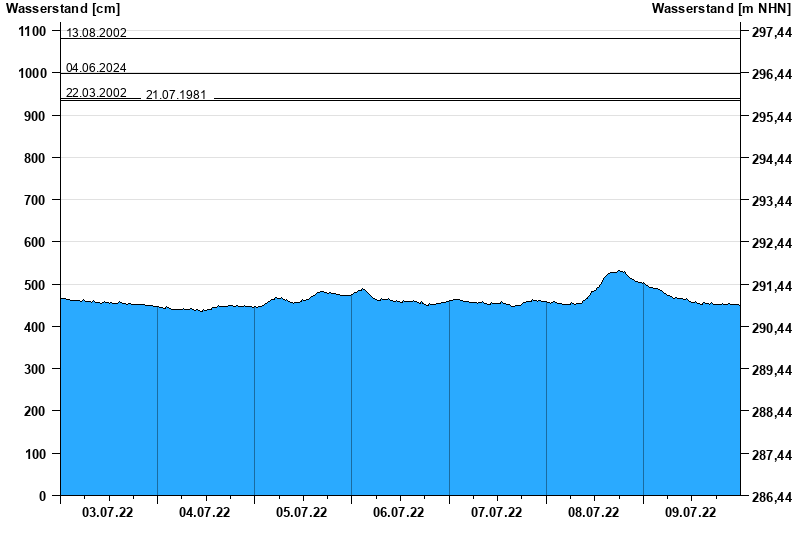
Task: Pick the 06.07.22 date label
Action: click(399, 513)
